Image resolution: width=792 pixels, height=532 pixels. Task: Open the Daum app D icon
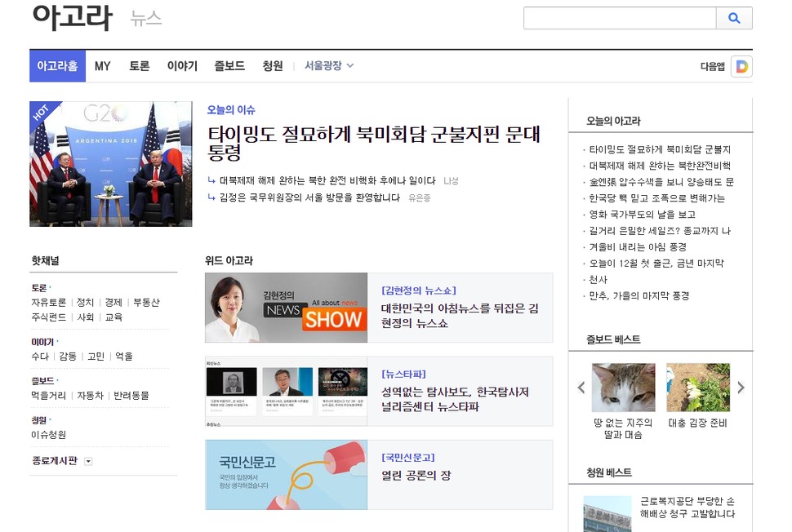pos(741,67)
